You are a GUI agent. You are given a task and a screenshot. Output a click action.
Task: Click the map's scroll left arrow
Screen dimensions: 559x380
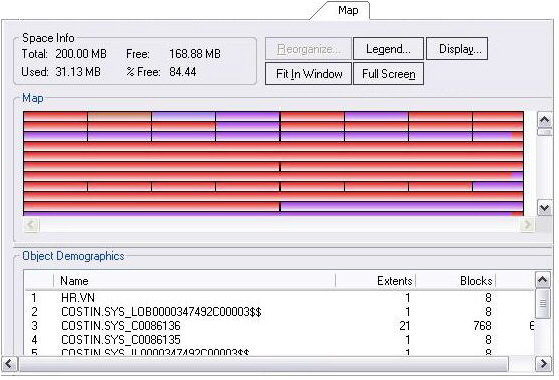tap(31, 225)
